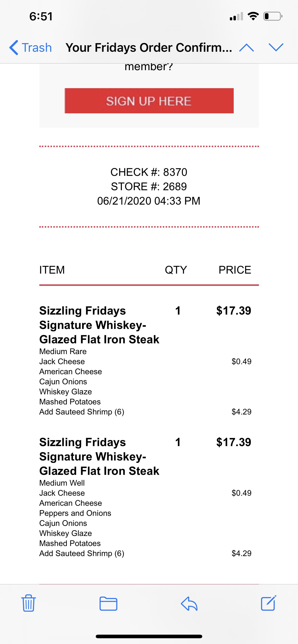Screen dimensions: 298x644
Task: Tap the battery indicator icon
Action: click(x=273, y=16)
